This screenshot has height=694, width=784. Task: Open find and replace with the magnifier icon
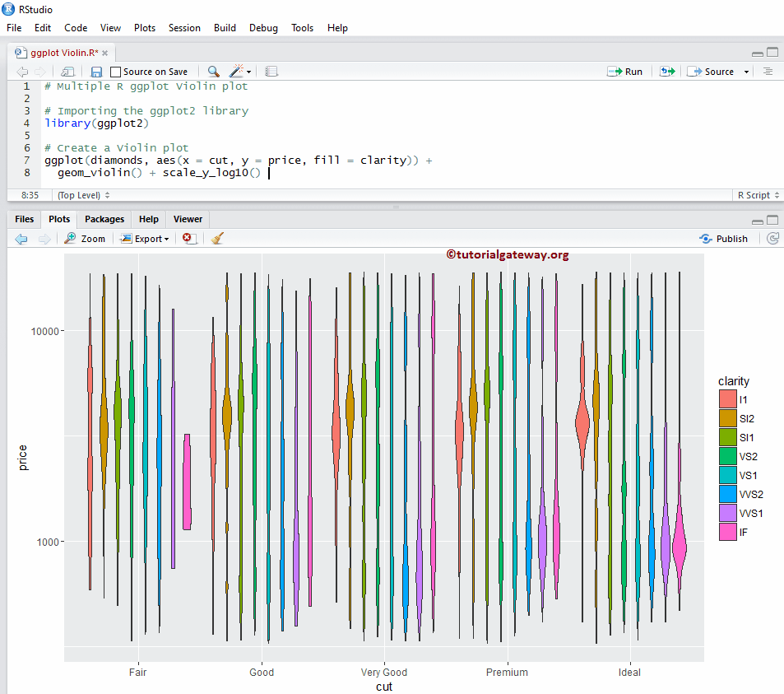point(213,72)
